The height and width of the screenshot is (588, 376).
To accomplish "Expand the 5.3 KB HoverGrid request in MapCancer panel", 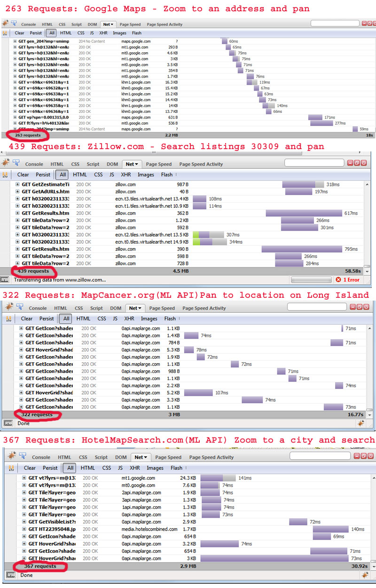I will click(x=22, y=350).
